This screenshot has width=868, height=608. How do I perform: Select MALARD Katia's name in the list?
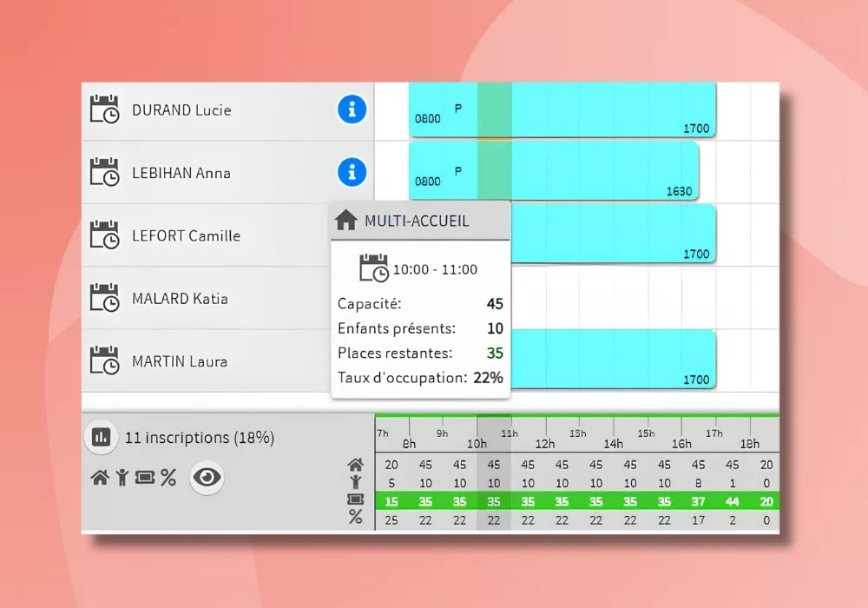pyautogui.click(x=180, y=298)
